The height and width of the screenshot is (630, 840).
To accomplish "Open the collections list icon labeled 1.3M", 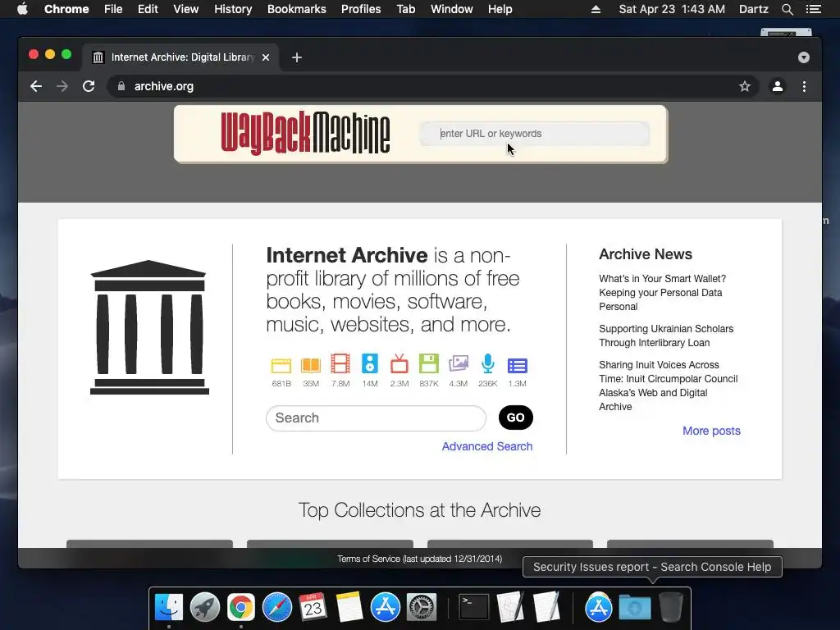I will click(x=517, y=366).
